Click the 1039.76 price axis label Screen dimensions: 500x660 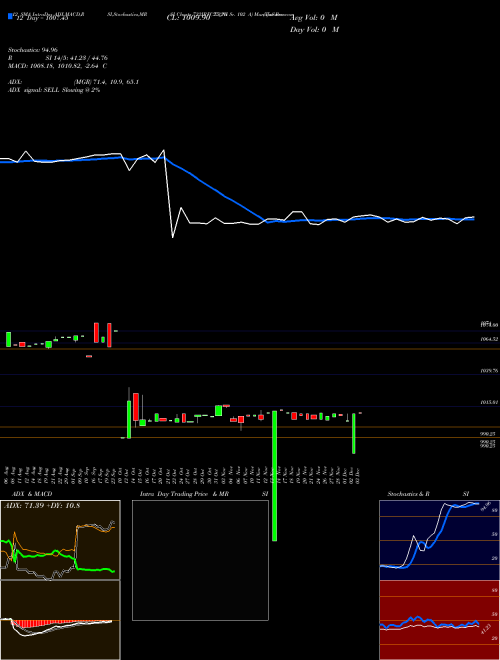pos(489,371)
